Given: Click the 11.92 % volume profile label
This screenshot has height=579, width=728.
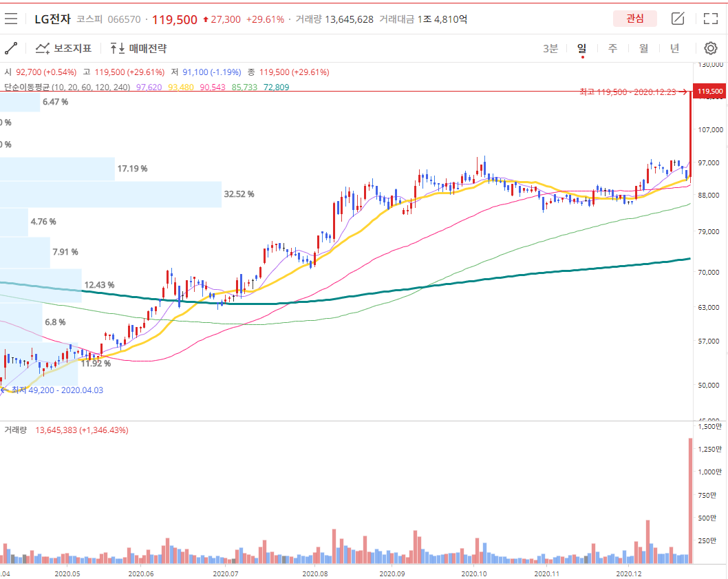Looking at the screenshot, I should 96,364.
